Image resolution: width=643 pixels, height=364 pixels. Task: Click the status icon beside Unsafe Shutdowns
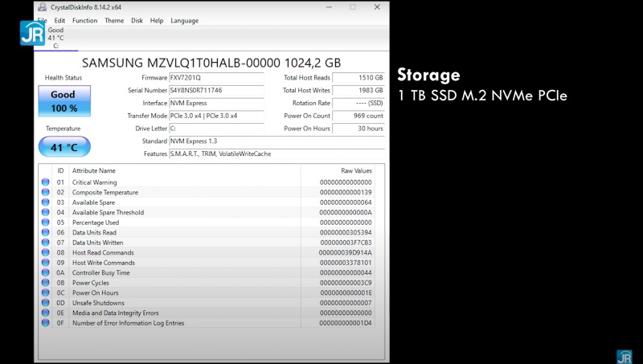point(45,303)
